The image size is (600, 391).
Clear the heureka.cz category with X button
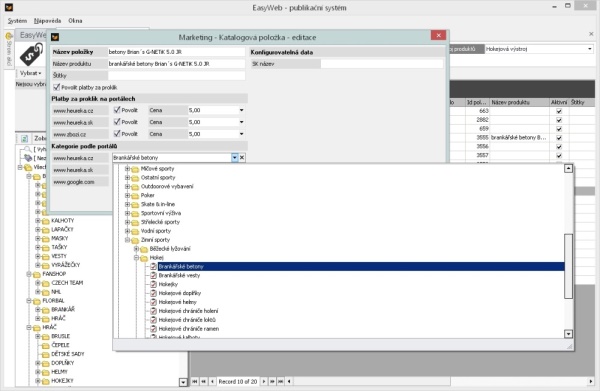242,158
